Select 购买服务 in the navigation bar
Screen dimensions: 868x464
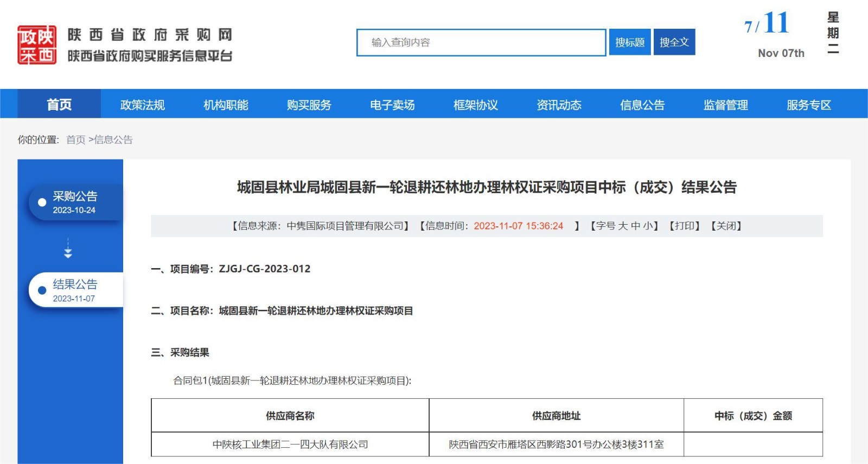coord(309,105)
